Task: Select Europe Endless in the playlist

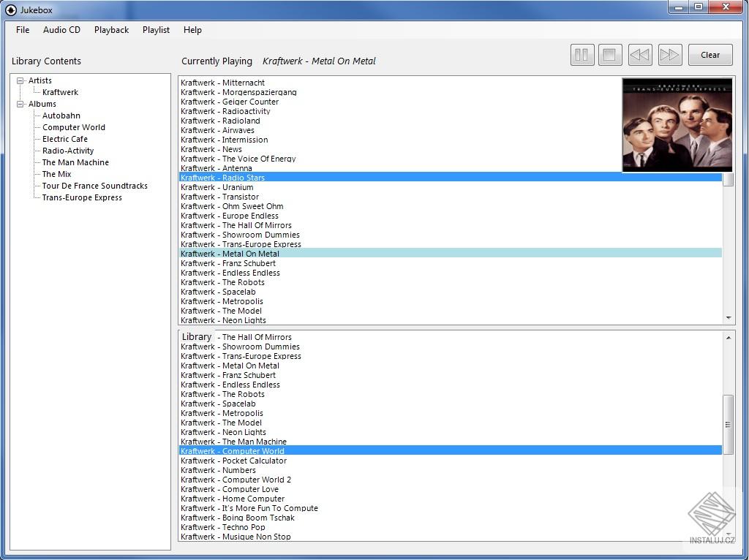Action: click(229, 216)
